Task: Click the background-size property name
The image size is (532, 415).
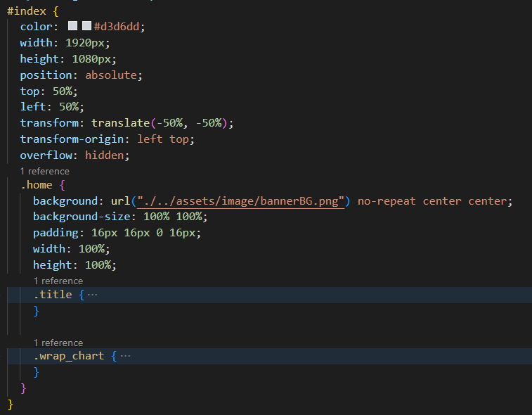Action: pyautogui.click(x=82, y=217)
